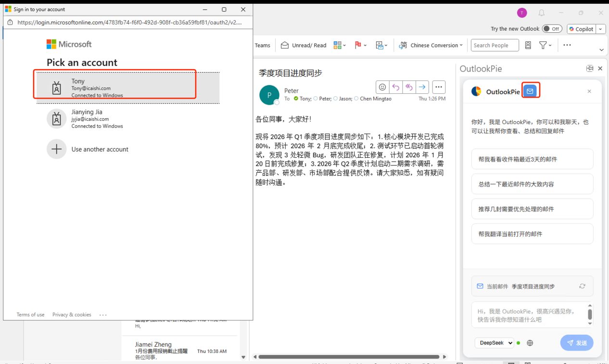Click the Reply All double-arrow icon
The height and width of the screenshot is (364, 609).
click(x=409, y=87)
